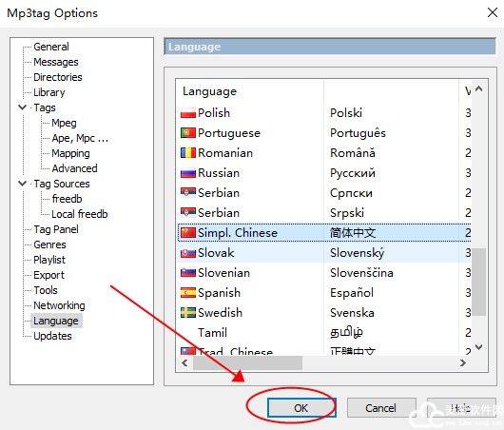Screen dimensions: 504x430
Task: Collapse the Tags tree node
Action: [x=22, y=107]
